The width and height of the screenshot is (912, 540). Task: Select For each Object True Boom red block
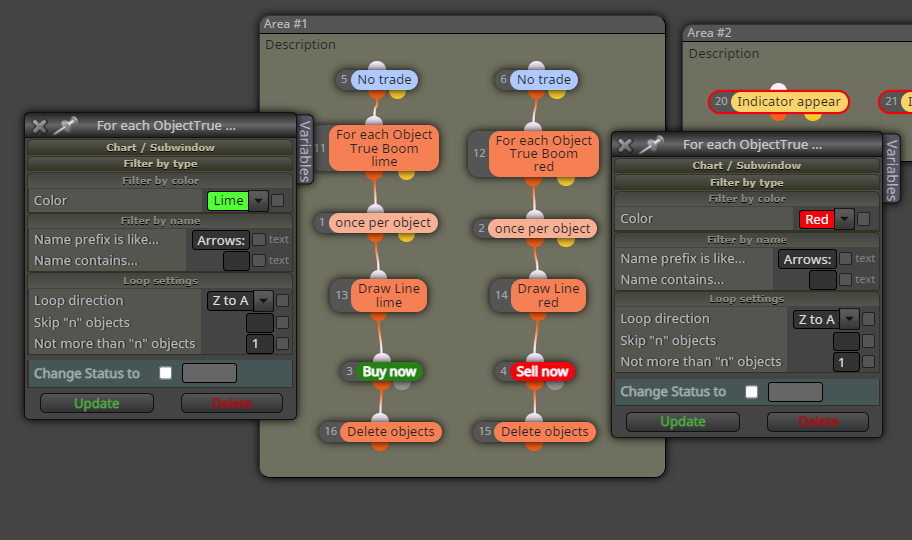tap(543, 154)
